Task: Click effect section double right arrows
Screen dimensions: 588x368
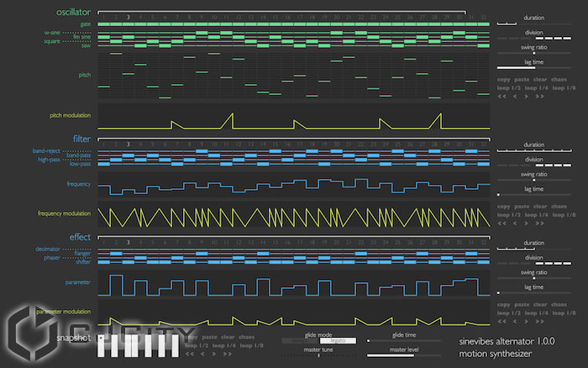Action: (539, 322)
